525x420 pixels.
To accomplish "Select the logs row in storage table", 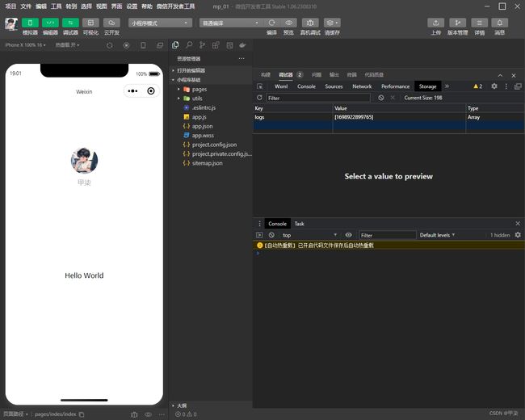I will [388, 117].
